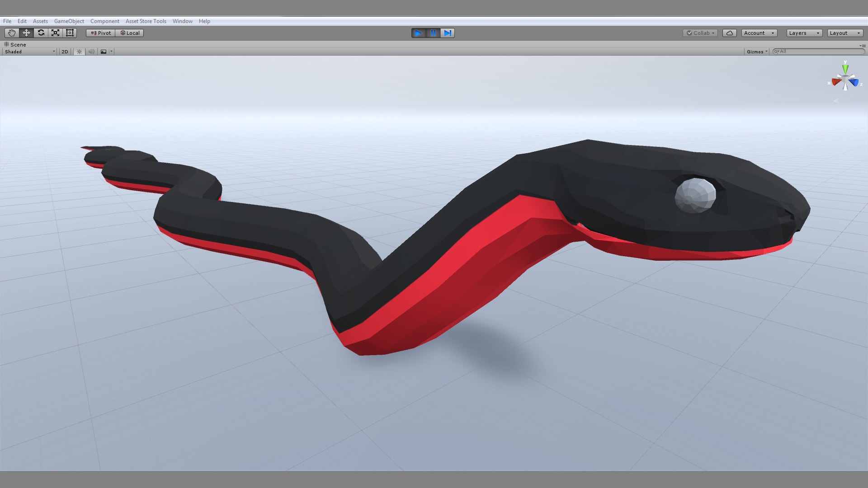
Task: Open the GameObject menu
Action: pyautogui.click(x=69, y=21)
